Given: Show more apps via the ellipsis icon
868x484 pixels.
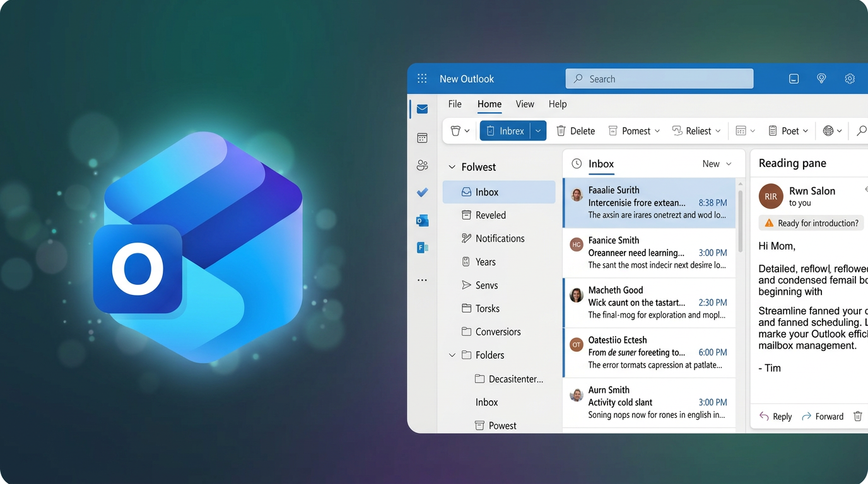Looking at the screenshot, I should tap(422, 280).
